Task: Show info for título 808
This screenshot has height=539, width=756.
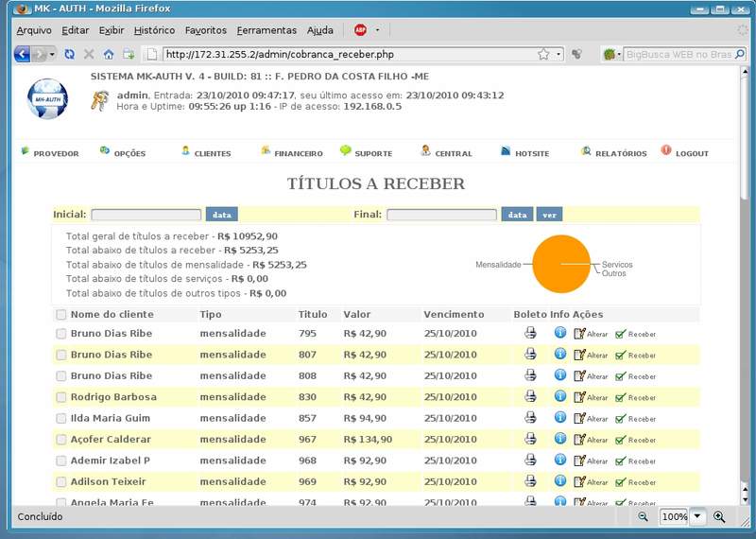Action: (x=559, y=374)
